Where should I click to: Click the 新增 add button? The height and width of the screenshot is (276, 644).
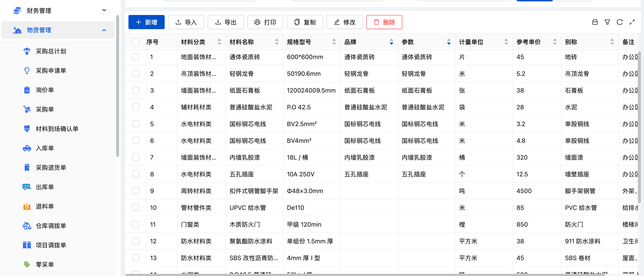click(147, 22)
